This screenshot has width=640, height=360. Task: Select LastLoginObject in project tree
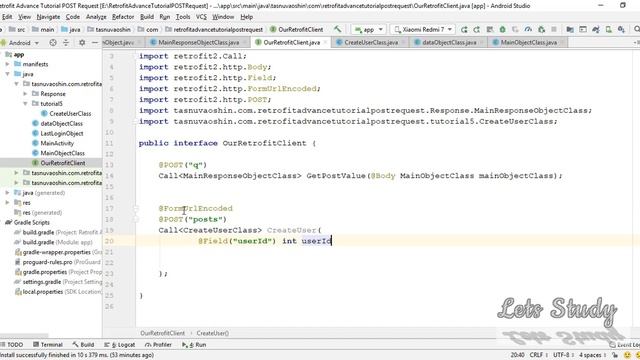point(62,133)
